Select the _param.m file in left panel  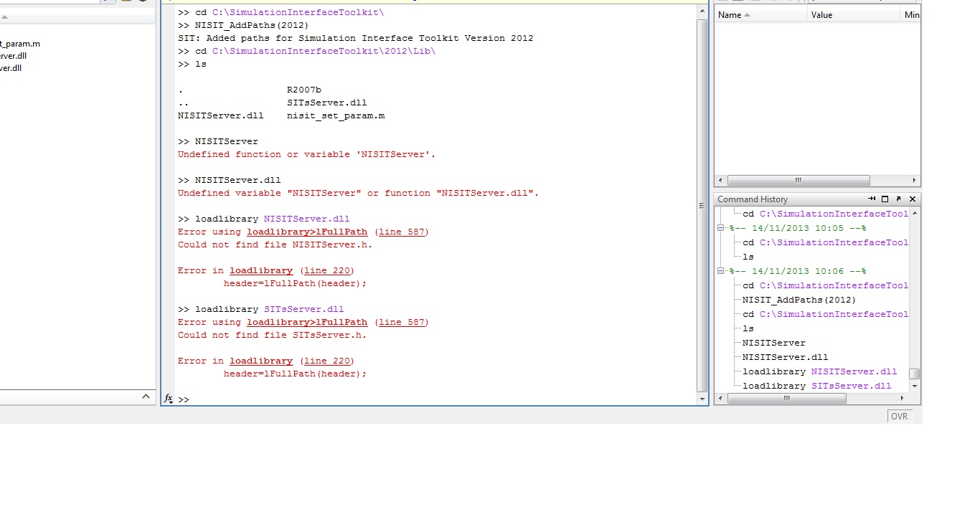coord(20,44)
